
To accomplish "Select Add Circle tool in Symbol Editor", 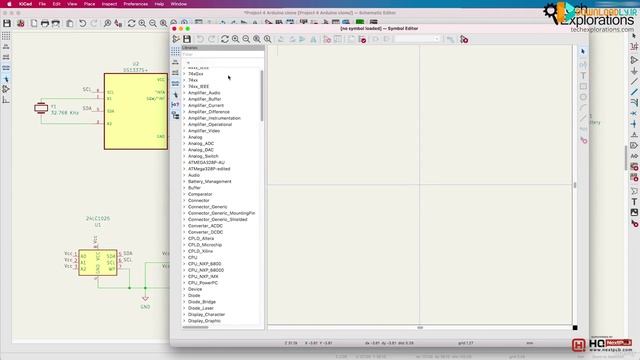I will tap(583, 97).
